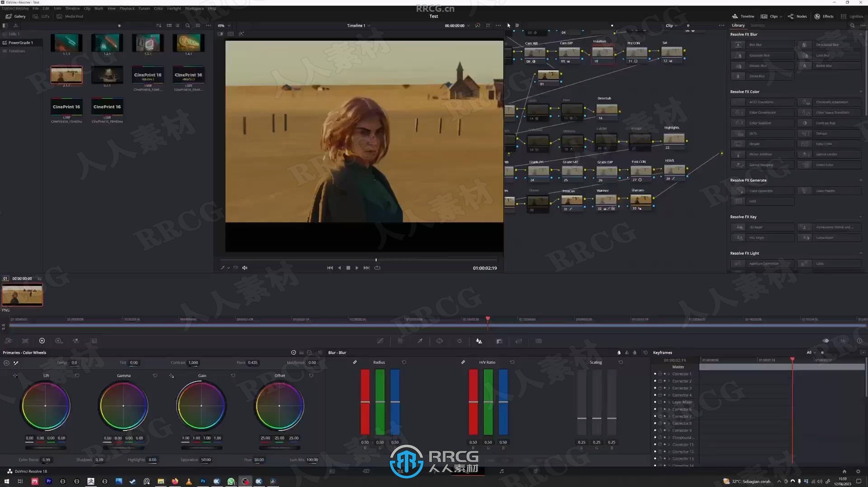Open the Keyframes palette icon
This screenshot has width=868, height=487.
click(826, 341)
